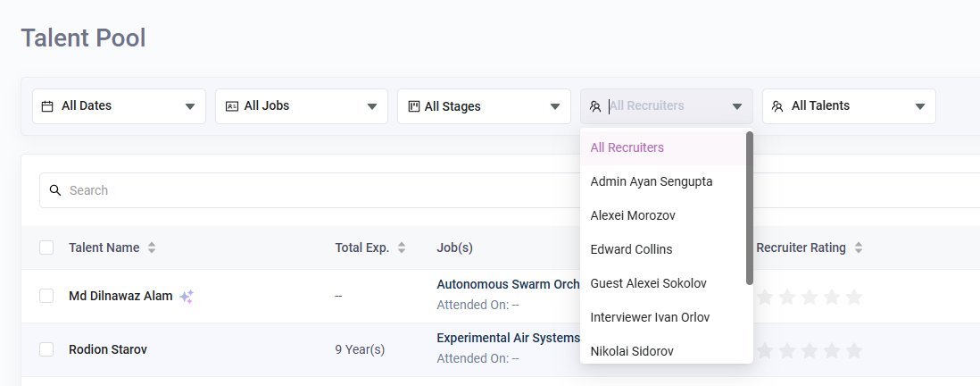Click the board icon in All Stages
The height and width of the screenshot is (386, 980).
pos(414,106)
